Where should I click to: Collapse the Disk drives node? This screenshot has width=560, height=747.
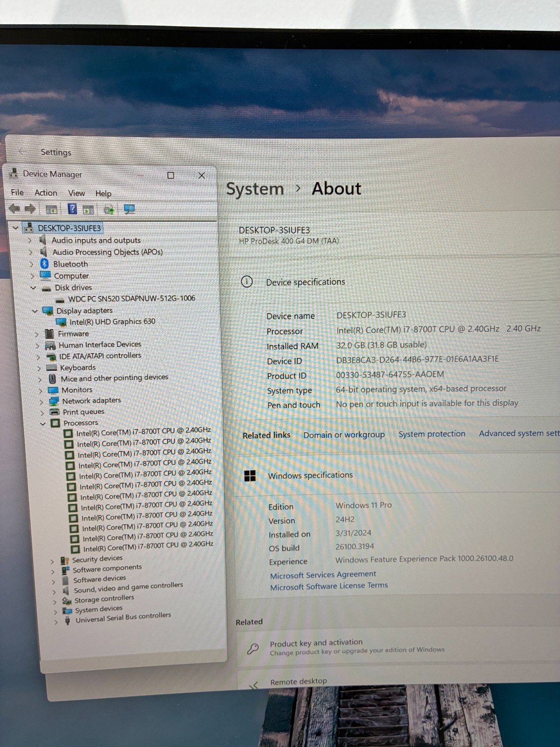33,288
